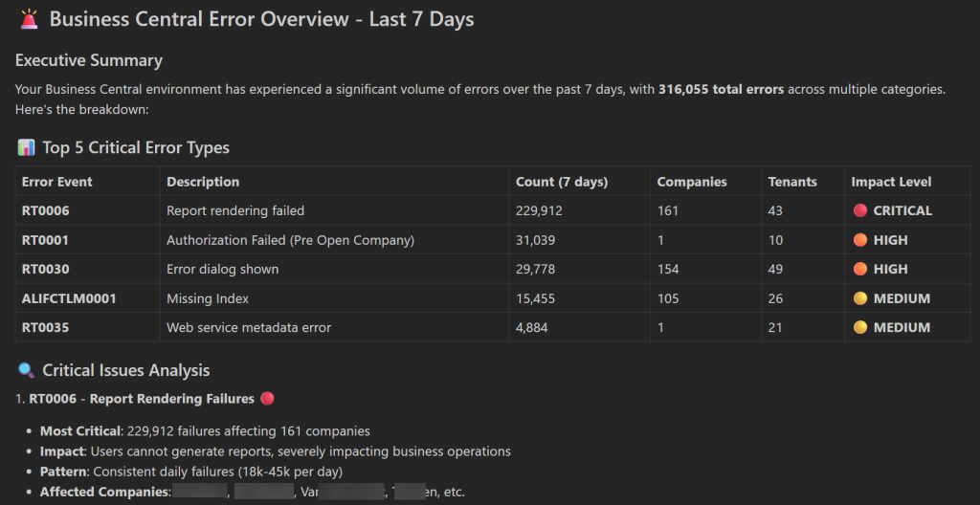Click the yellow circle in the ALIFCTLM0001 row
Image resolution: width=980 pixels, height=505 pixels.
(x=860, y=298)
